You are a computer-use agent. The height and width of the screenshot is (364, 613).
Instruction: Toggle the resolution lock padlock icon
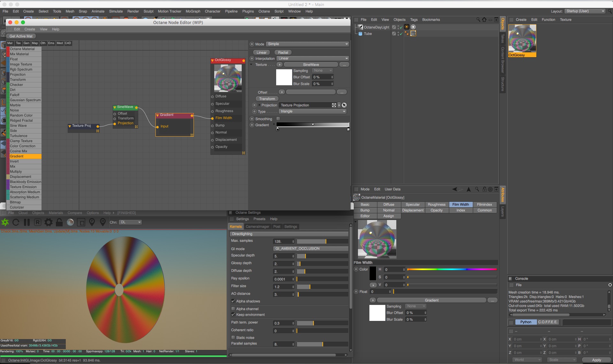(59, 222)
